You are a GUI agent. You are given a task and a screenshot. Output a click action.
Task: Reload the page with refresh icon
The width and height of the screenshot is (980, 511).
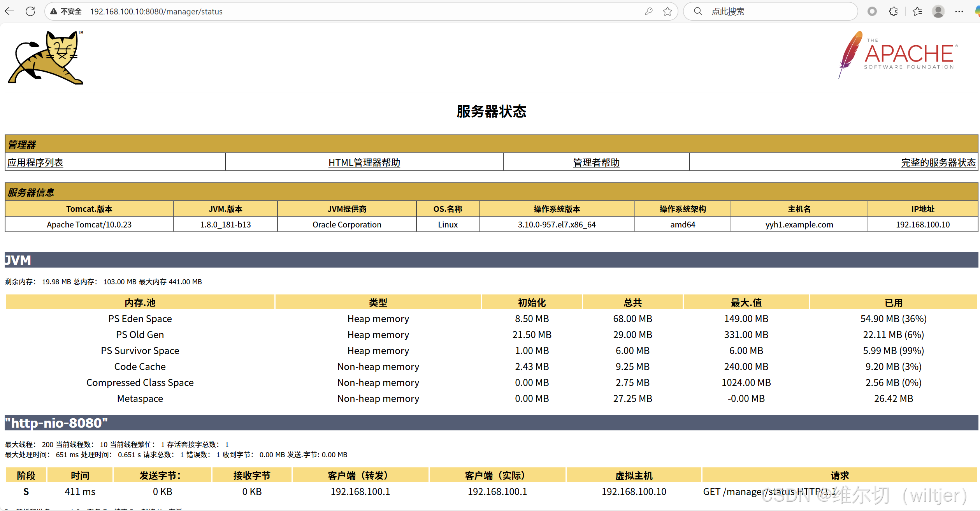[x=30, y=11]
